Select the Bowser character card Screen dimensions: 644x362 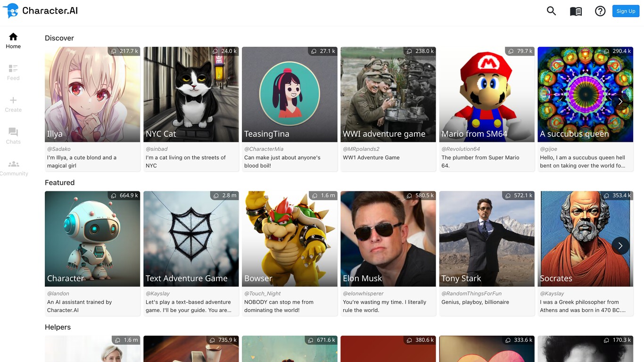[289, 239]
